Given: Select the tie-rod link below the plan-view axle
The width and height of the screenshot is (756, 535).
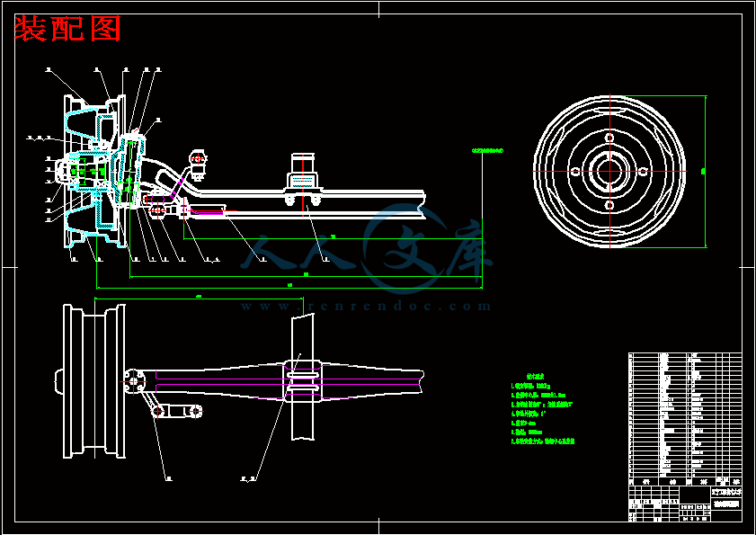Looking at the screenshot, I should pos(176,412).
